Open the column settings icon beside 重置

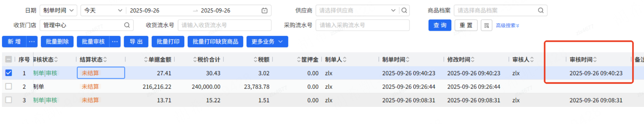[486, 25]
